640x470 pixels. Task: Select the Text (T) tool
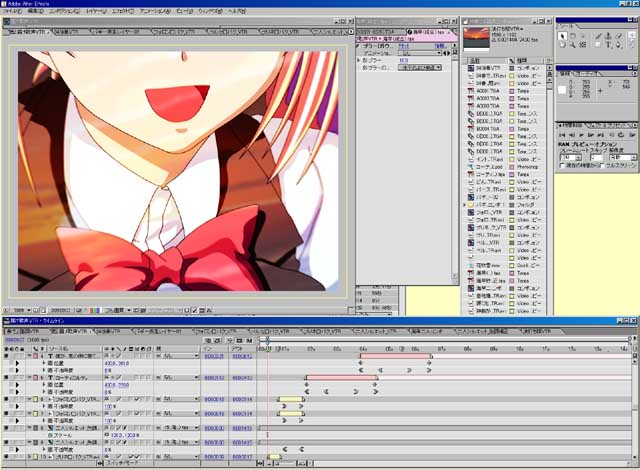[608, 45]
